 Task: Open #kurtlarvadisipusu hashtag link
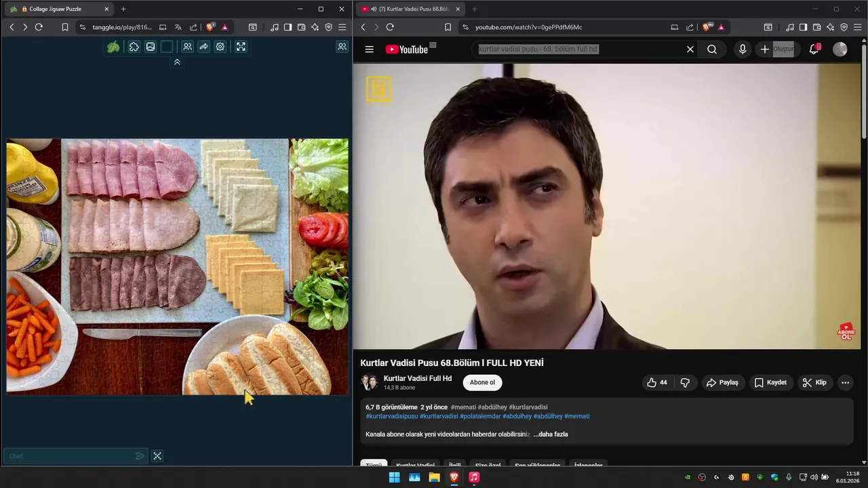coord(392,416)
